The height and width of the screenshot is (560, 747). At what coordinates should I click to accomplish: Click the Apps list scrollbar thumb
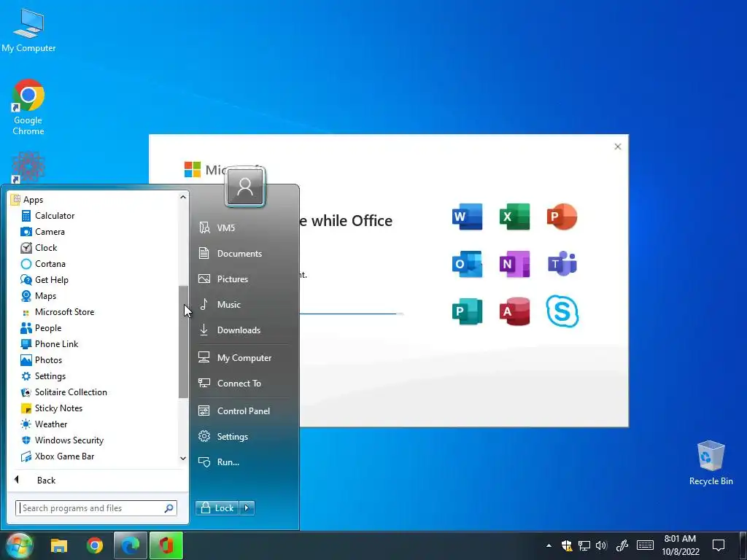[183, 342]
